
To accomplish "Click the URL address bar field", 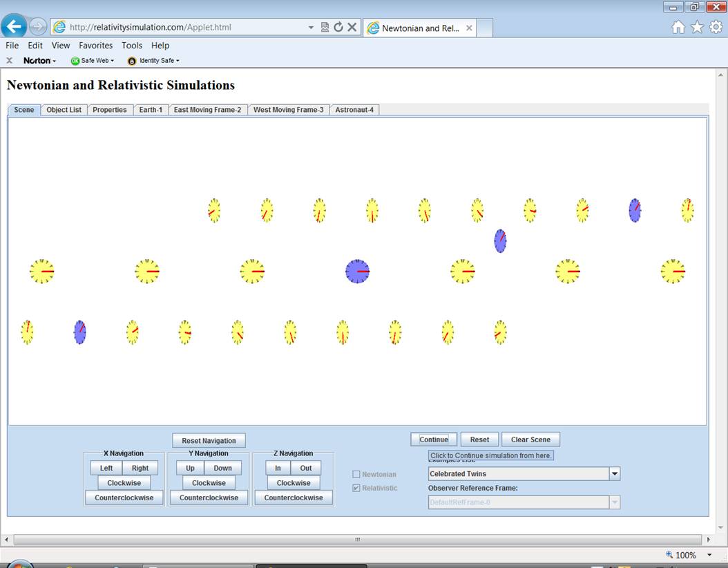I will pos(186,28).
